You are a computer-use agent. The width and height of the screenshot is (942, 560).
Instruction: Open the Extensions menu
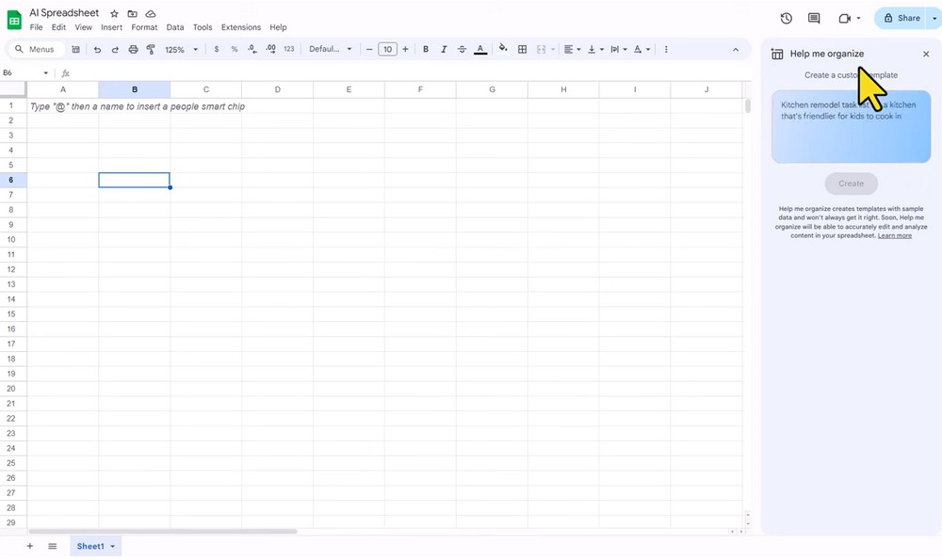click(240, 27)
